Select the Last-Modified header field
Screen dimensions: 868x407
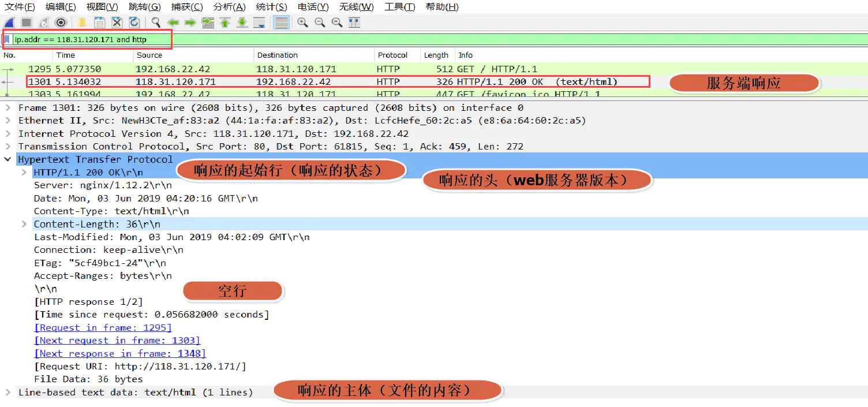(x=171, y=237)
